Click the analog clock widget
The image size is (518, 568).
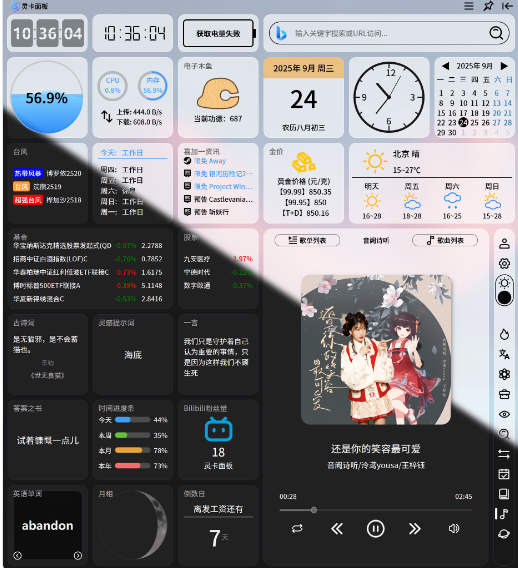pyautogui.click(x=389, y=97)
